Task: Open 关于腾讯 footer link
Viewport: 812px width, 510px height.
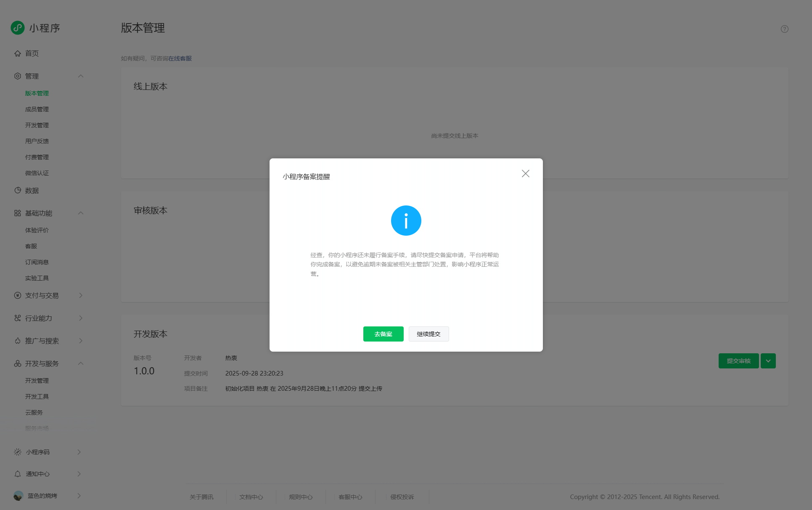Action: tap(201, 497)
